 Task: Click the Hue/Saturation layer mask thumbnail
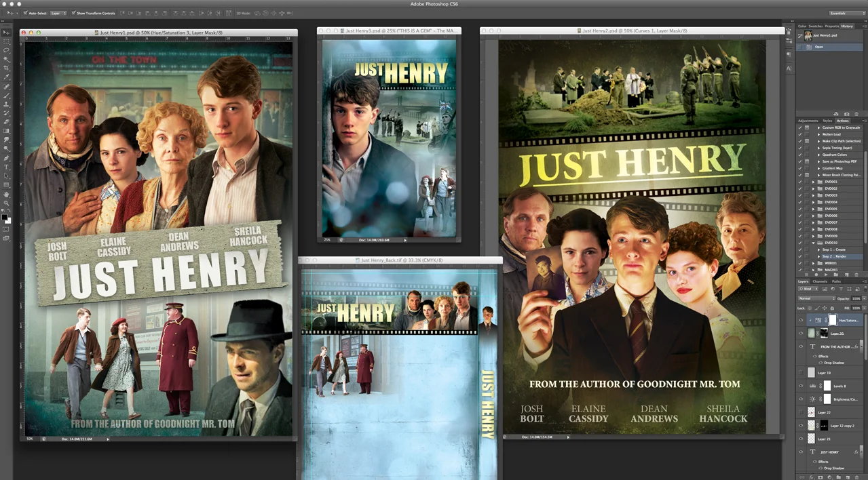click(833, 320)
